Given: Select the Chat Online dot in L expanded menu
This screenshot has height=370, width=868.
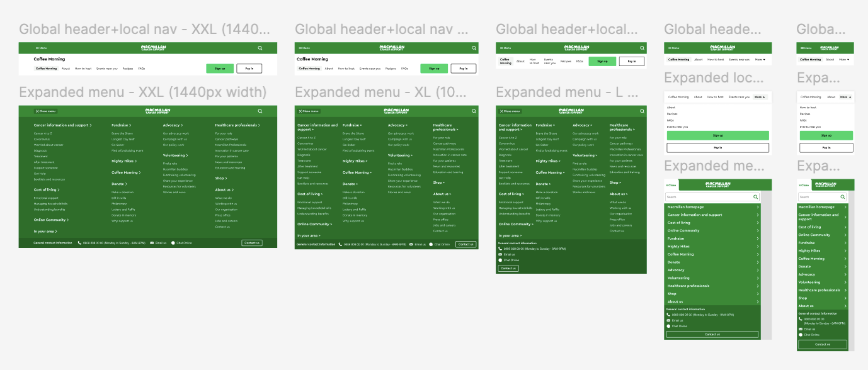Looking at the screenshot, I should click(x=500, y=260).
